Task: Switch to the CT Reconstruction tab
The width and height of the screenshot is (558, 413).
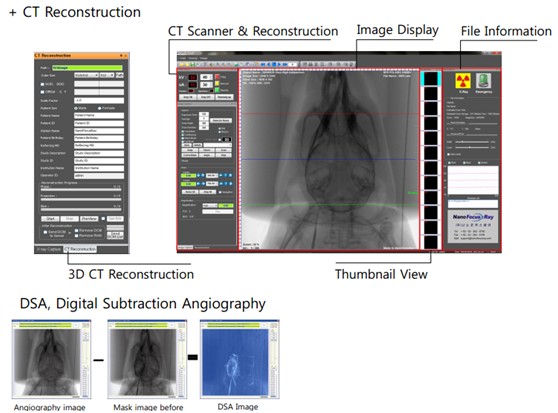Action: (x=80, y=249)
